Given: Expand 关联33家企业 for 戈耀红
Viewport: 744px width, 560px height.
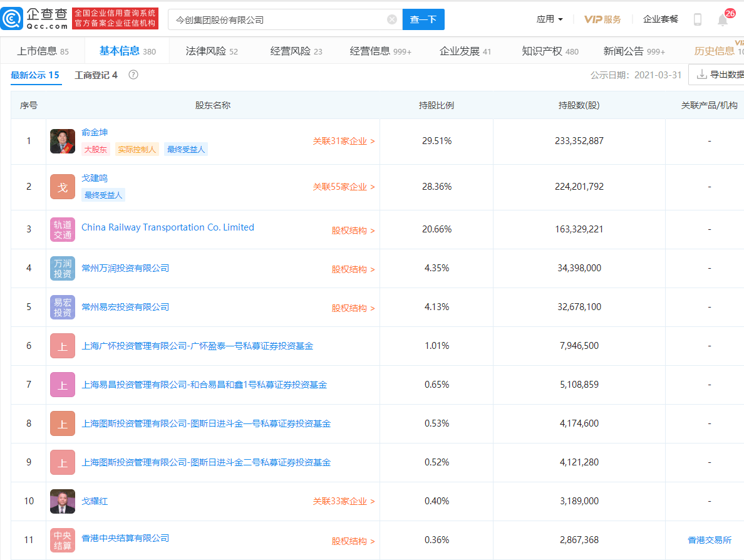Looking at the screenshot, I should [344, 501].
